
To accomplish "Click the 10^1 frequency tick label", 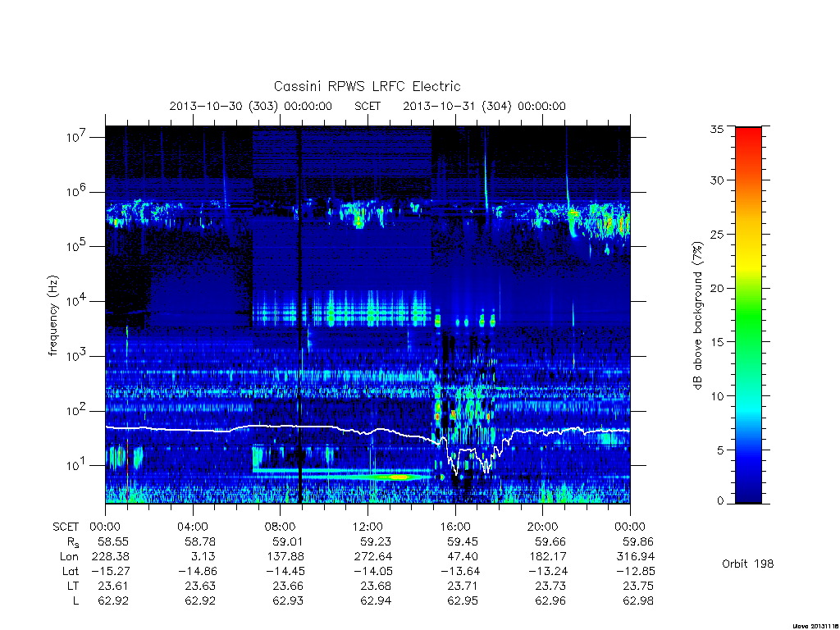I will tap(77, 465).
